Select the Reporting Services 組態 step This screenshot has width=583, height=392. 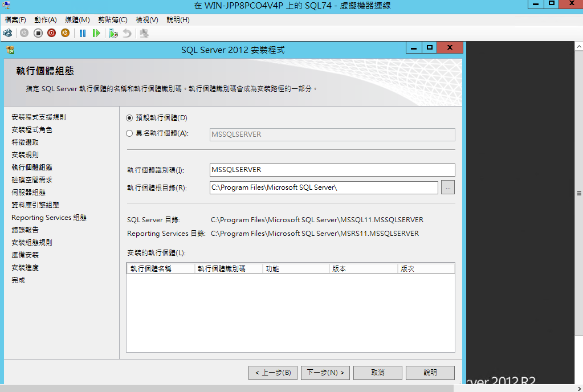pos(48,217)
